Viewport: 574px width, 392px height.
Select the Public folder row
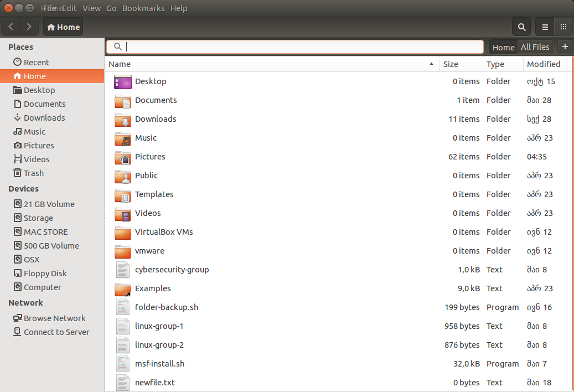coord(338,176)
